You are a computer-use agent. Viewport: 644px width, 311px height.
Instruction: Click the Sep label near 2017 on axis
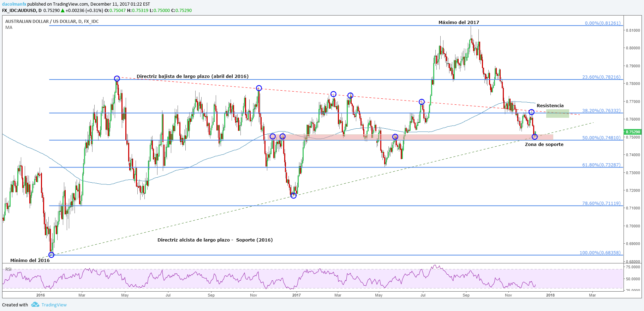tap(466, 295)
